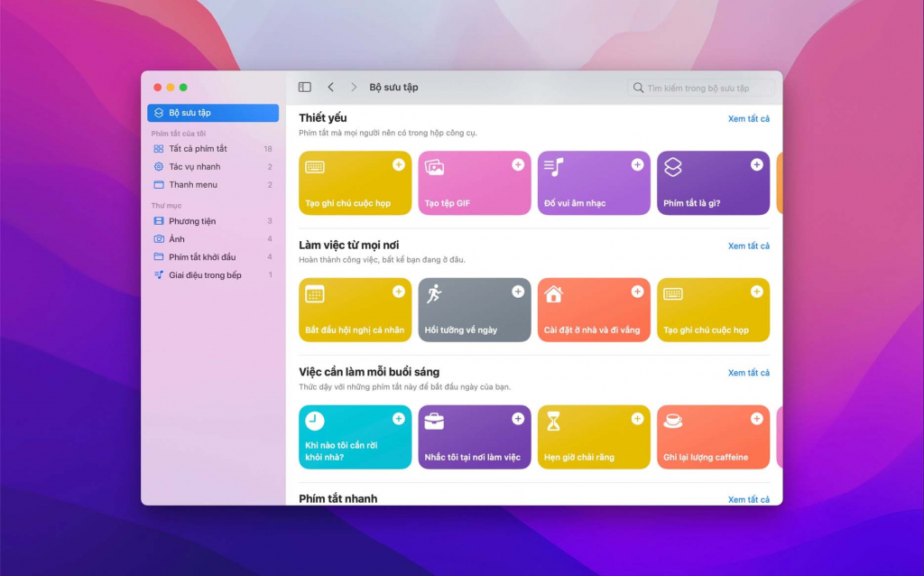The image size is (924, 576).
Task: Add the 'Tạo ghi chú cuộc họp' shortcut in Thiết yếu
Action: [x=398, y=164]
